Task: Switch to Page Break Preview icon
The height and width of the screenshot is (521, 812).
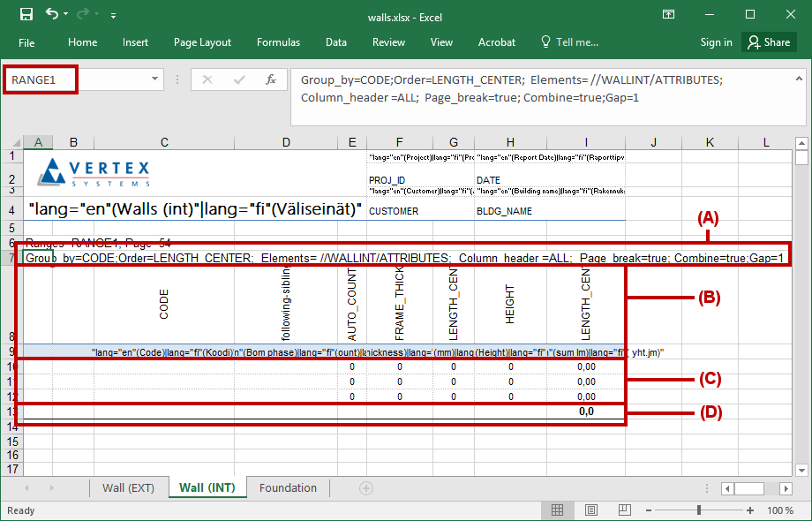Action: (x=623, y=510)
